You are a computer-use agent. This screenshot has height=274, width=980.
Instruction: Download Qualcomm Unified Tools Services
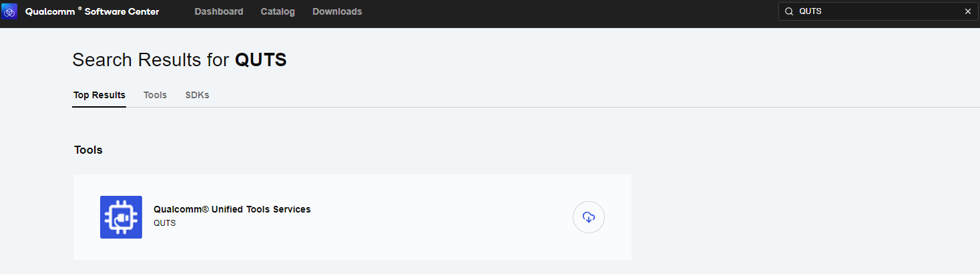click(588, 217)
